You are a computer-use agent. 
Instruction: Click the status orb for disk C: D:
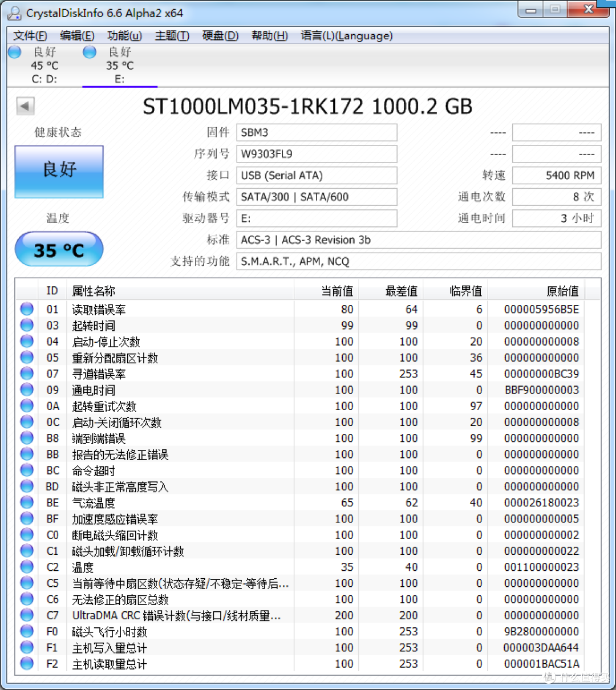(15, 52)
